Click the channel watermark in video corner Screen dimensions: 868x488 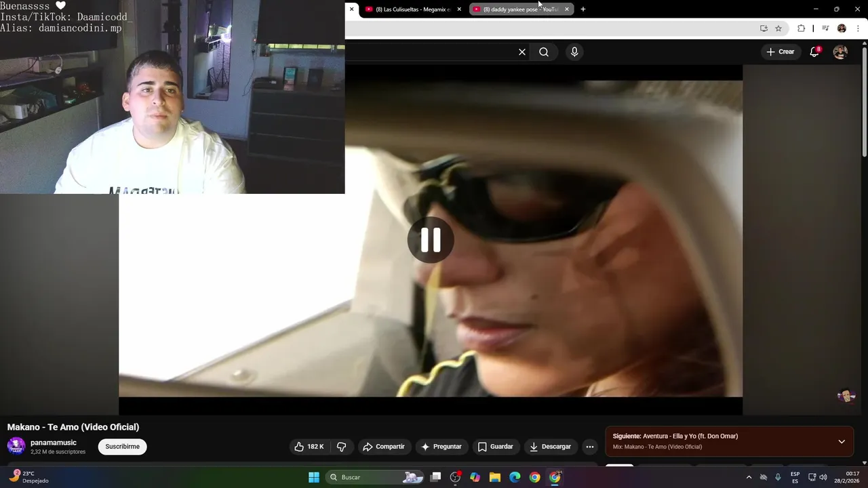coord(846,395)
